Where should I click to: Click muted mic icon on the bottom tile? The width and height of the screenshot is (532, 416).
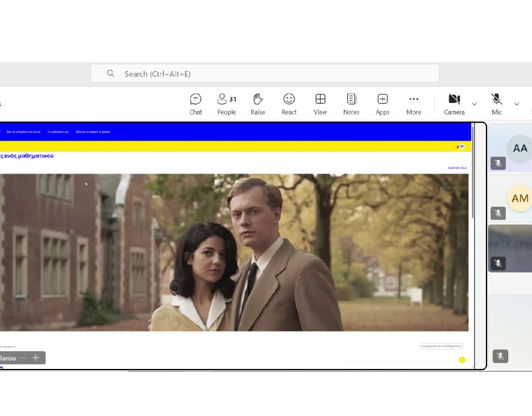[x=500, y=356]
